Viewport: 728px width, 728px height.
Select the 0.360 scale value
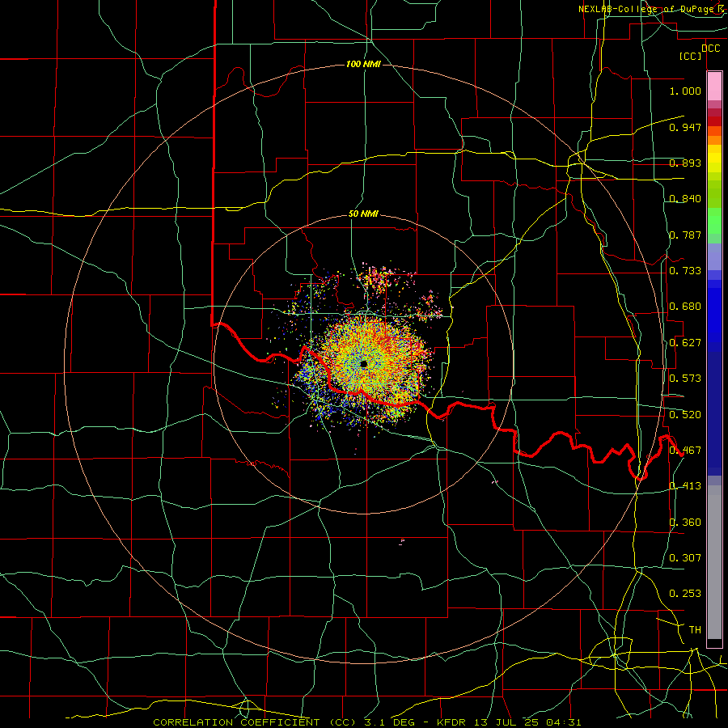pyautogui.click(x=685, y=523)
